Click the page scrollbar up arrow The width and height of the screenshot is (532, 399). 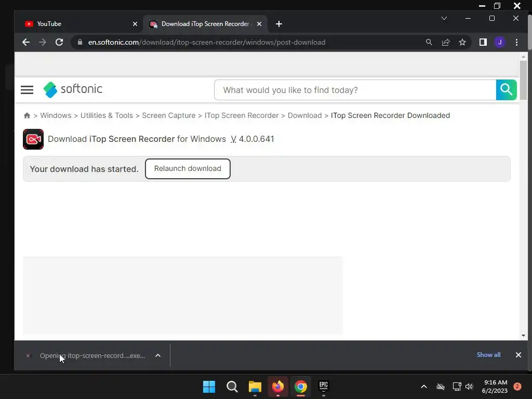(523, 57)
